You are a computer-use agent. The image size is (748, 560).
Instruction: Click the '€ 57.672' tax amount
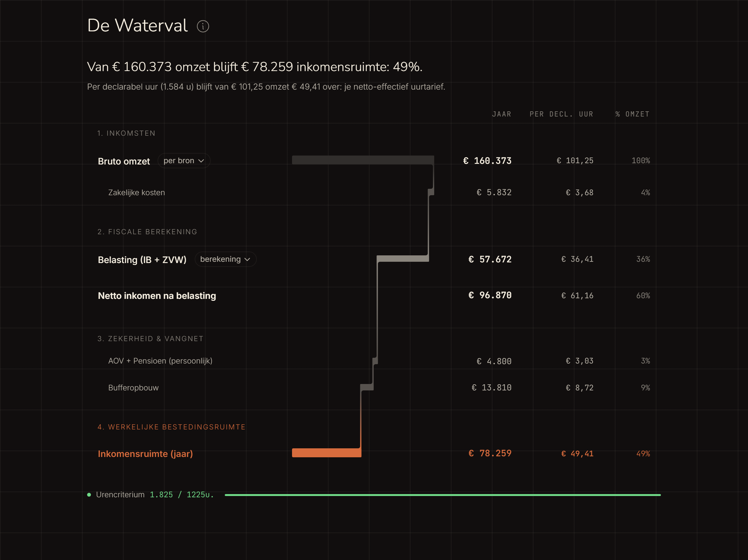pyautogui.click(x=490, y=259)
